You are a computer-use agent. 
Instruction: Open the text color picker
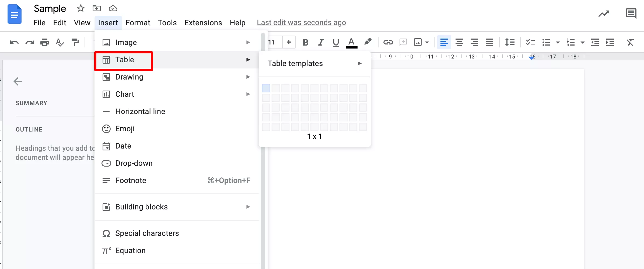tap(351, 42)
